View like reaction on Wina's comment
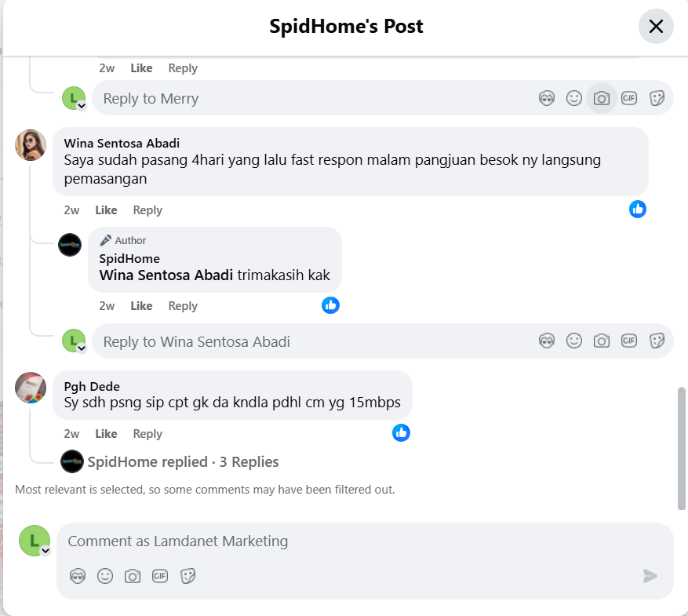The height and width of the screenshot is (616, 688). click(638, 209)
